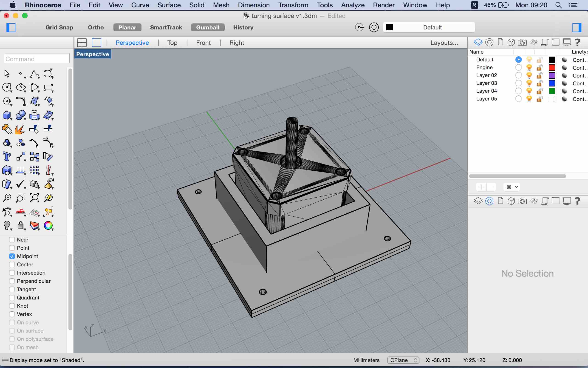The height and width of the screenshot is (368, 588).
Task: Set Layer 03 as current
Action: (518, 83)
